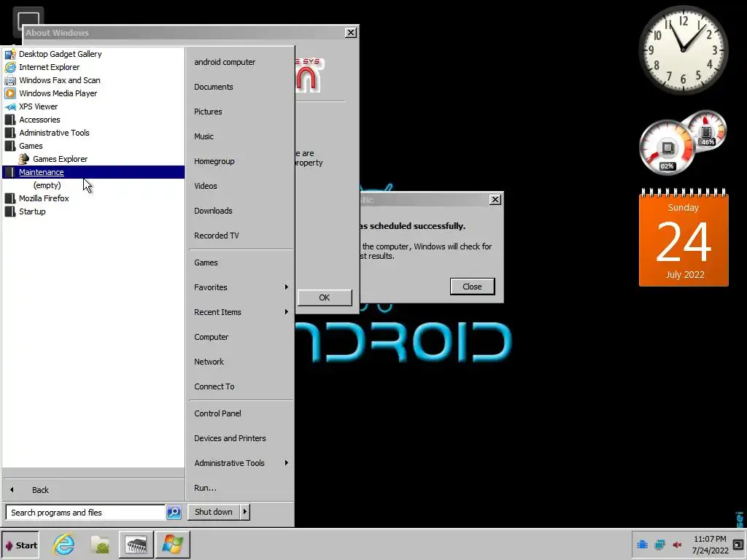The image size is (747, 560).
Task: Click the Windows flag taskbar icon
Action: pos(172,544)
